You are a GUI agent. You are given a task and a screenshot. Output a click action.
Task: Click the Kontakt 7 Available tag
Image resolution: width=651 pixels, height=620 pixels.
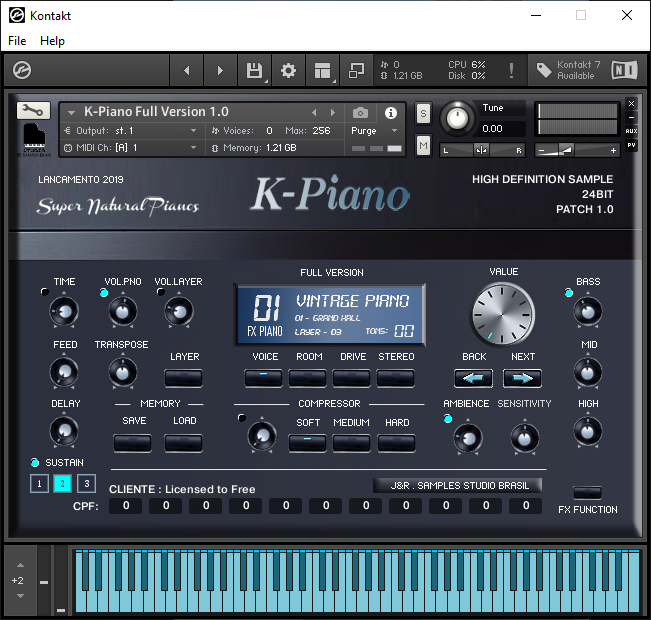[x=568, y=70]
